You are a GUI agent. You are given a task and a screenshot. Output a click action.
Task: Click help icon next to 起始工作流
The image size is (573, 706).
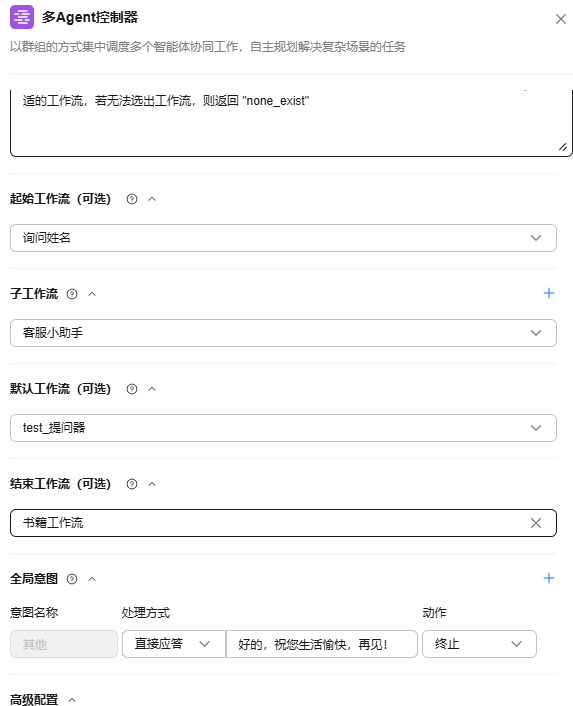coord(132,199)
